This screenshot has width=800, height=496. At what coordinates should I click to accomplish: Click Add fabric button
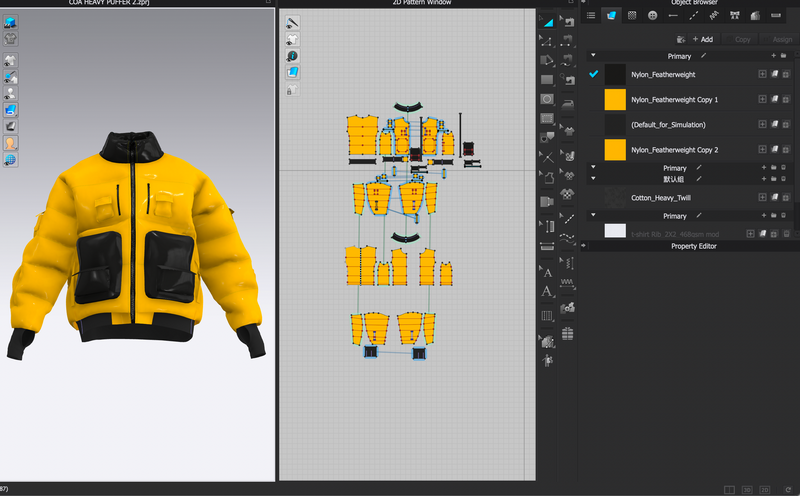703,39
